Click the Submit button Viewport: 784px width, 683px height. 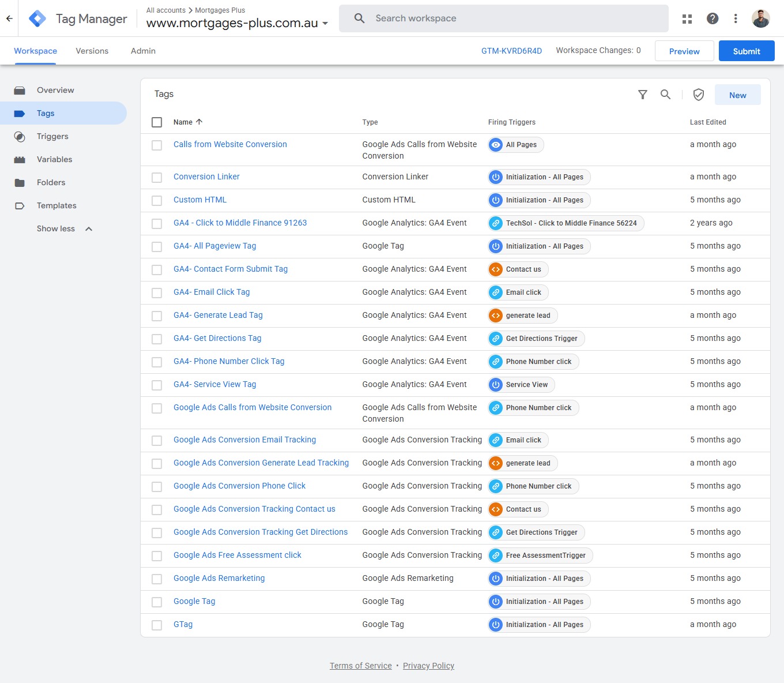pos(747,51)
